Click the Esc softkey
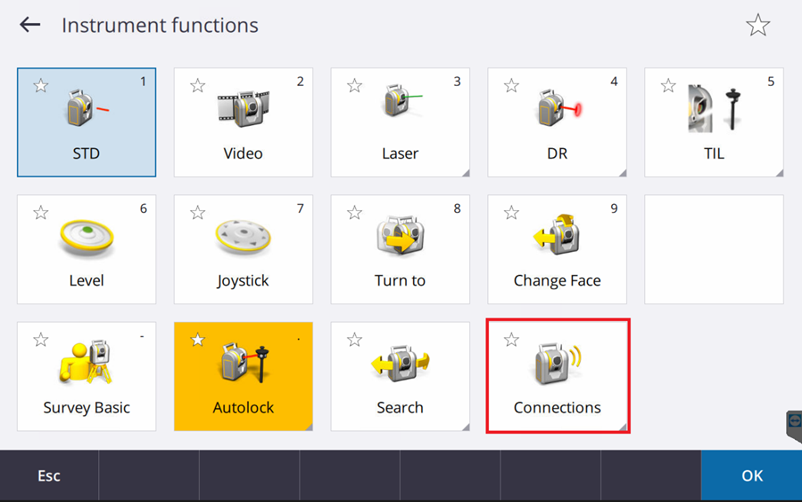 [x=49, y=475]
